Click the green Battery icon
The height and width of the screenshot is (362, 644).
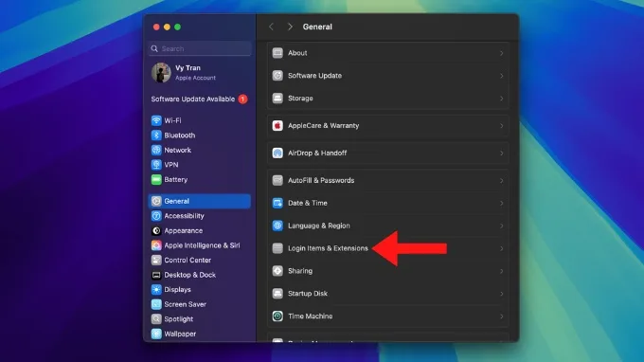[x=156, y=179]
